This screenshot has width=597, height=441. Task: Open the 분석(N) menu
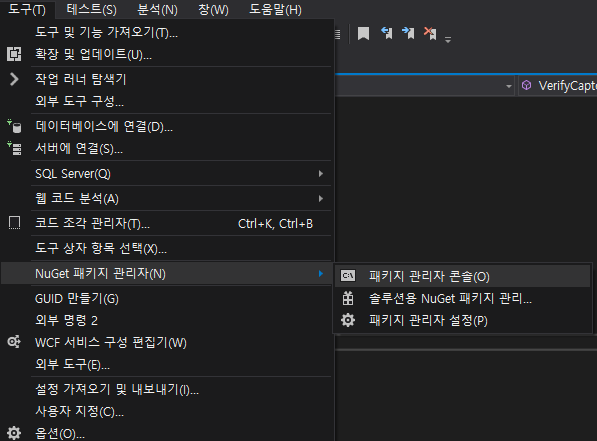(157, 9)
